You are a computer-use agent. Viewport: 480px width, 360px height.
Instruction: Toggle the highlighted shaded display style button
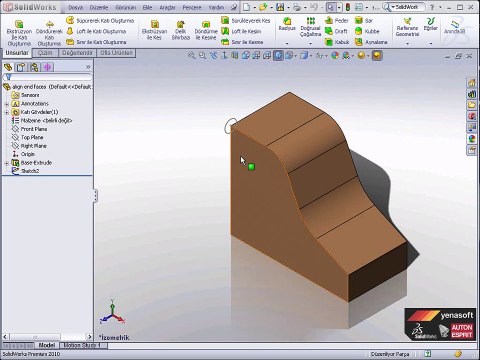coord(278,56)
